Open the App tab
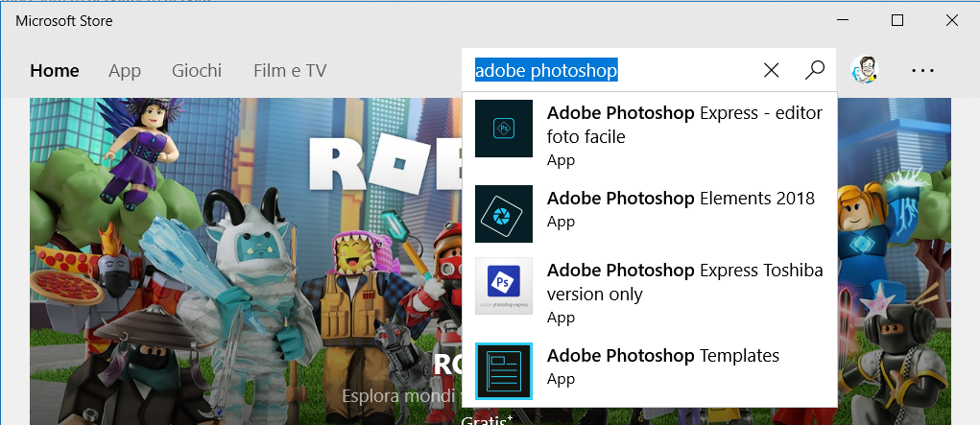980x425 pixels. [125, 70]
